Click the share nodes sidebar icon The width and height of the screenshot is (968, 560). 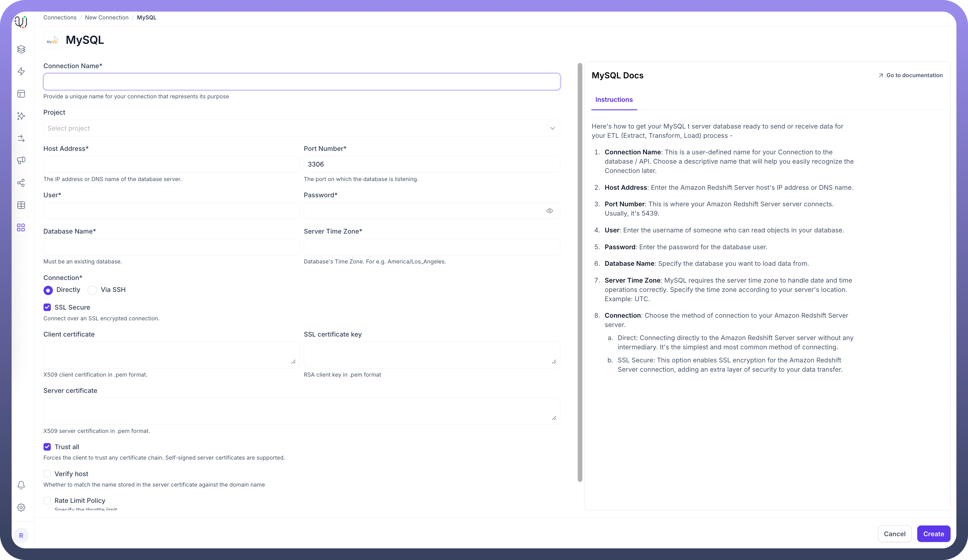click(21, 183)
